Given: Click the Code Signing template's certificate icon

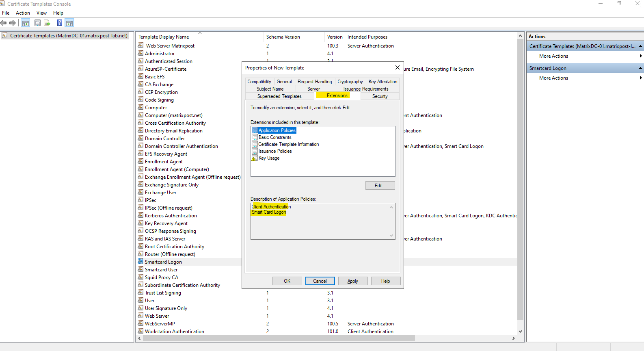Looking at the screenshot, I should pos(140,100).
